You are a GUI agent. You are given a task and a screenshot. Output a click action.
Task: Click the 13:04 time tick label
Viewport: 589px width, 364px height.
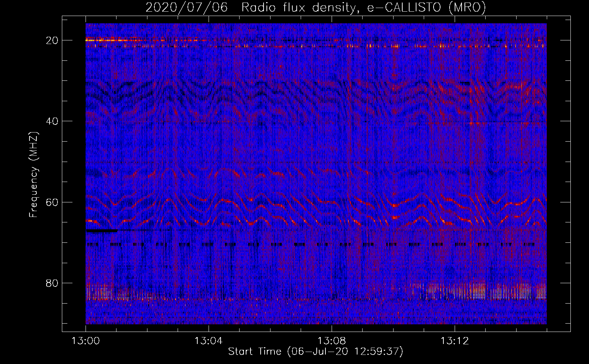pos(209,341)
